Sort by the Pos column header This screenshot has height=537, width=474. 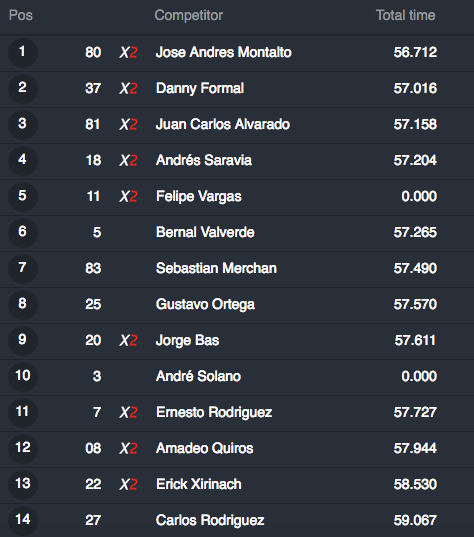point(21,15)
